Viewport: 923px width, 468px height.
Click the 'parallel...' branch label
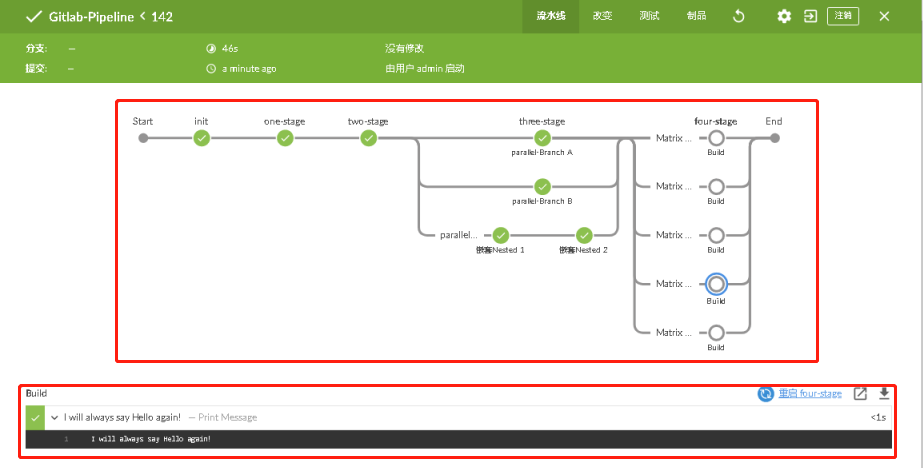[459, 235]
